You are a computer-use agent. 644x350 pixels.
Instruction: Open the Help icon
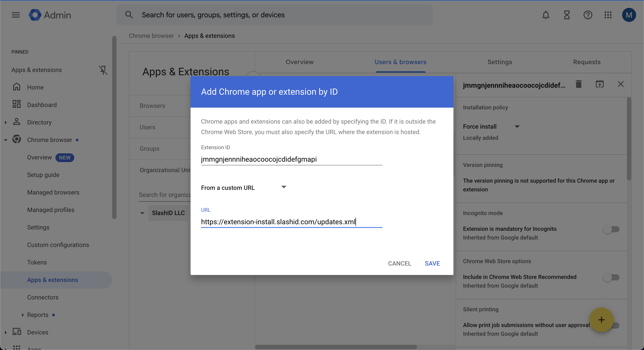point(588,15)
